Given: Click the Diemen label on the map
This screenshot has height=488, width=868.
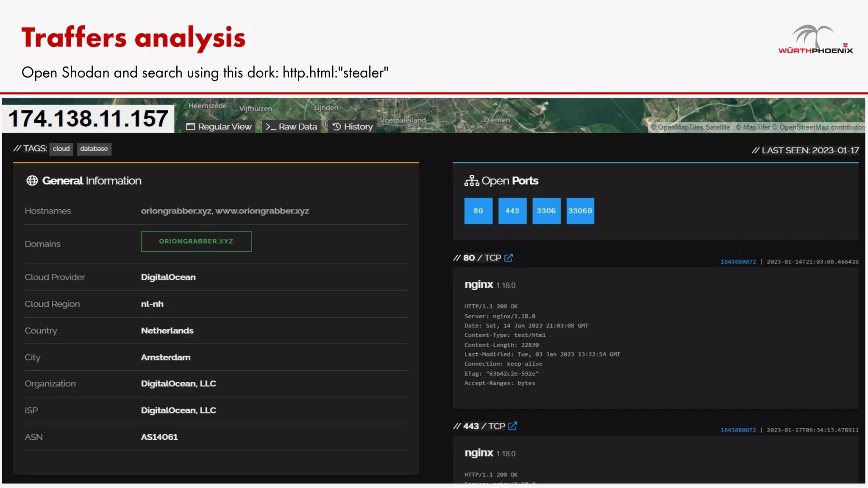Looking at the screenshot, I should 497,120.
